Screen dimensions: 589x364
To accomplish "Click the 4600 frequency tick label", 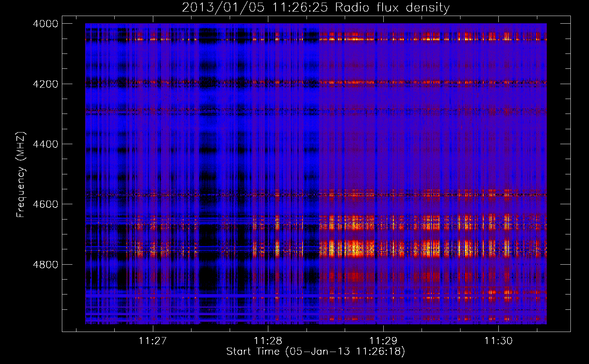I will [46, 204].
